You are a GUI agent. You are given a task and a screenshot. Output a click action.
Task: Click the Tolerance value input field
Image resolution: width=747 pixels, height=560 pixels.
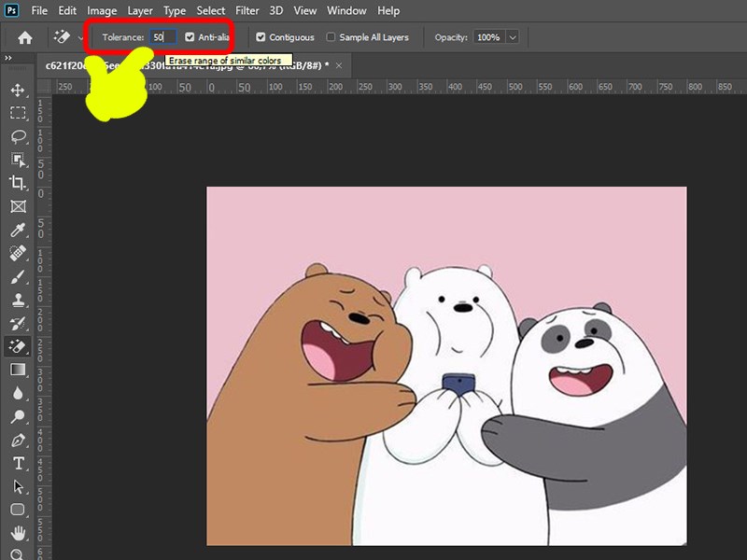click(162, 37)
